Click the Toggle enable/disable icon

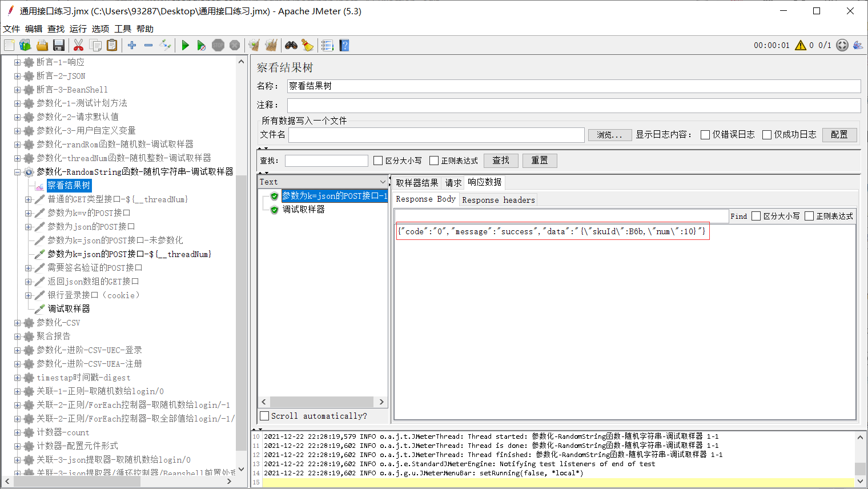pos(165,45)
